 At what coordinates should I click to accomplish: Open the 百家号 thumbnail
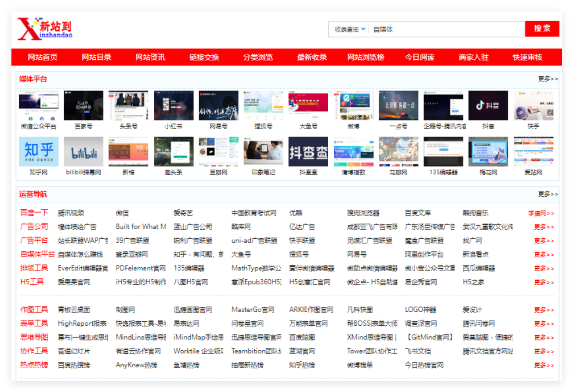(83, 105)
